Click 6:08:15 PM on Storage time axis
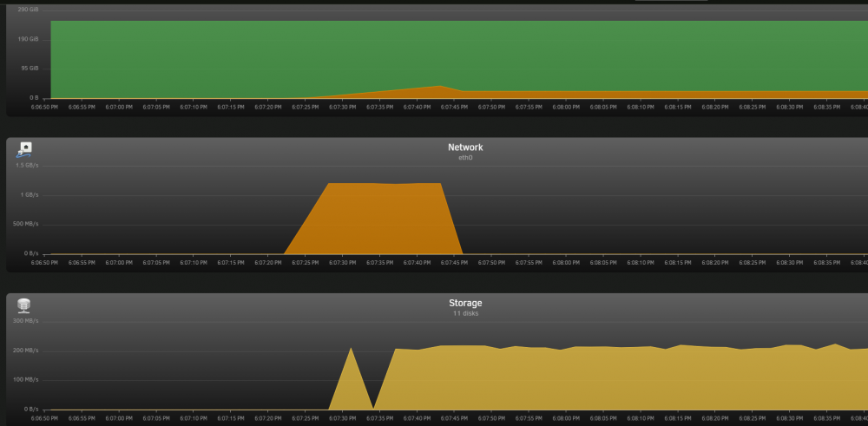The image size is (868, 426). click(x=678, y=419)
